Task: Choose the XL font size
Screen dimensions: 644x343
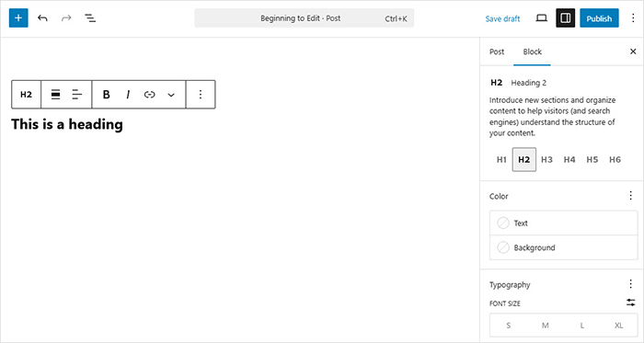Action: point(618,326)
